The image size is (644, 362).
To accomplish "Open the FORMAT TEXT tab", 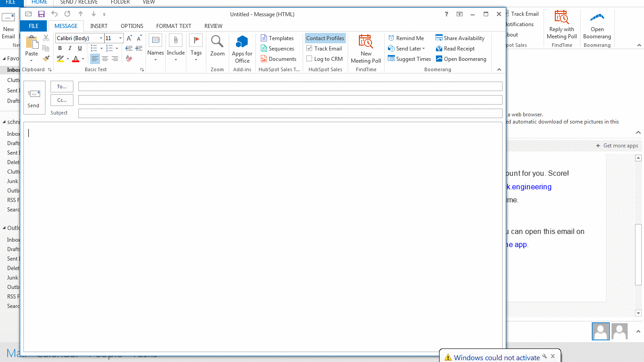I will 173,26.
